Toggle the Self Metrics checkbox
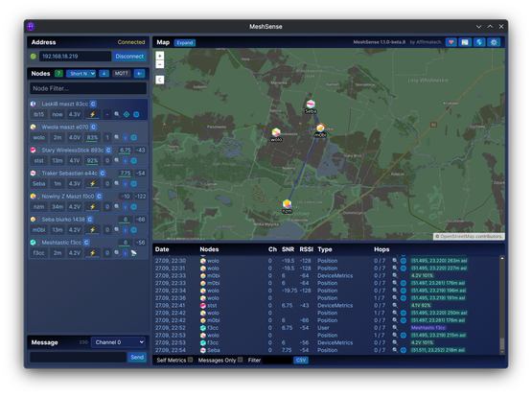Viewport: 532px width, 397px height. (x=191, y=360)
